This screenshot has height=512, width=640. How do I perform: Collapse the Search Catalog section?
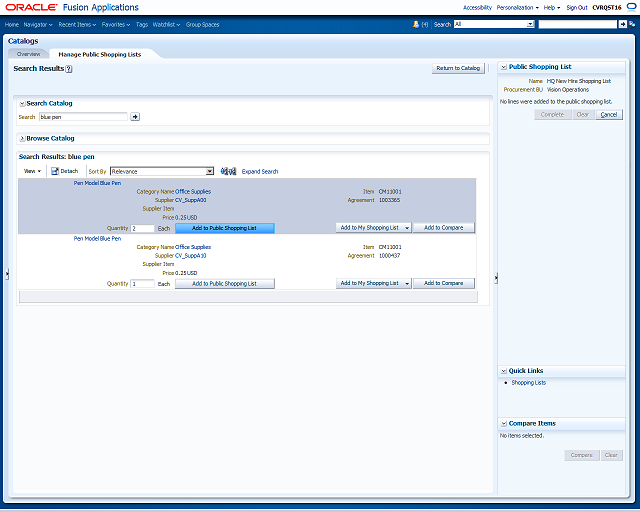click(22, 104)
